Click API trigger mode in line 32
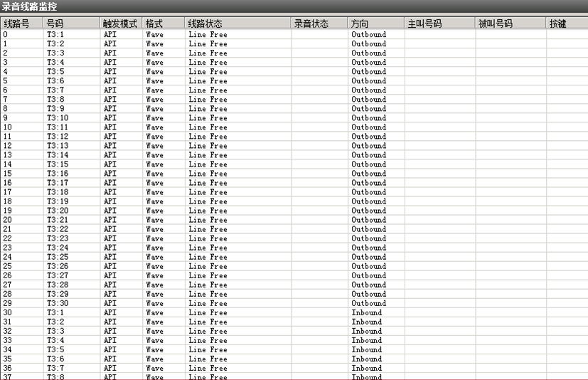This screenshot has height=380, width=588. coord(110,331)
